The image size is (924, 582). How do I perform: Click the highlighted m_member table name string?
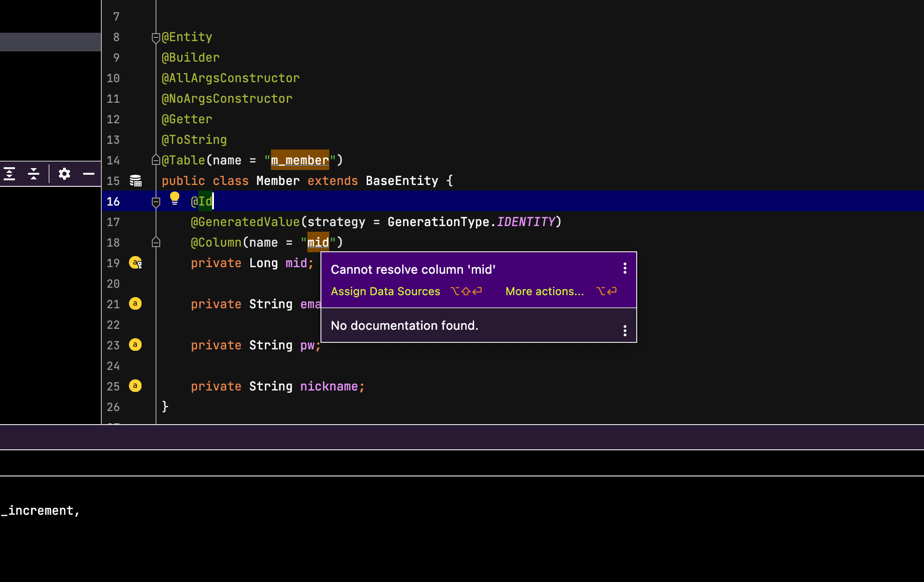[300, 160]
